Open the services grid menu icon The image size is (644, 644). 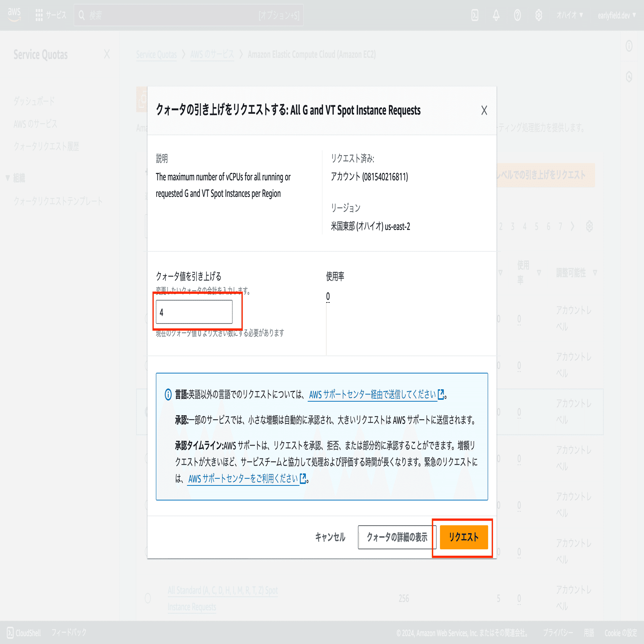pyautogui.click(x=39, y=15)
